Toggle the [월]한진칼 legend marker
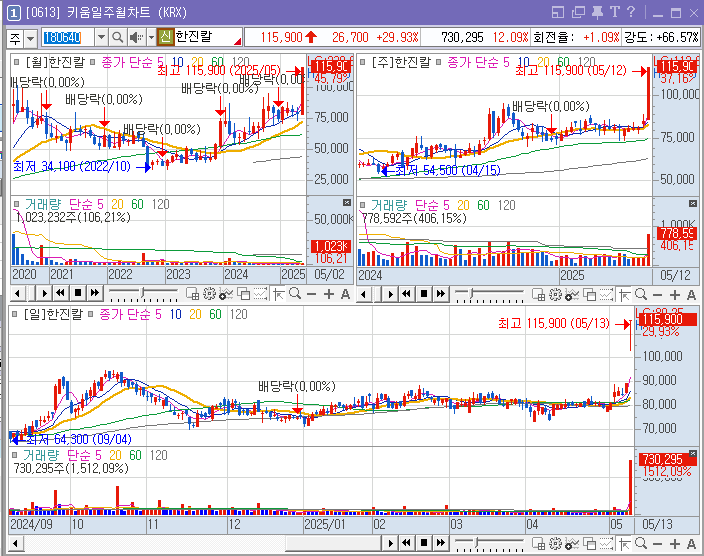This screenshot has height=556, width=704. pyautogui.click(x=17, y=62)
